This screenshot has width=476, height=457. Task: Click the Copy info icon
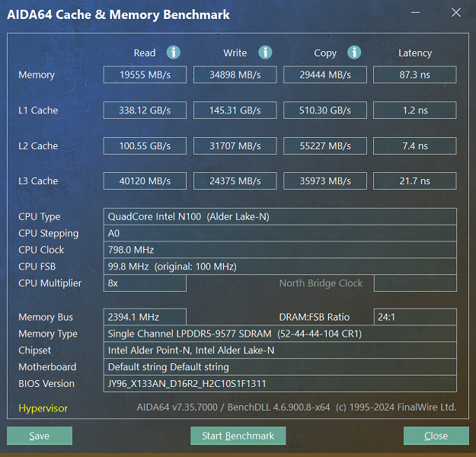coord(354,53)
